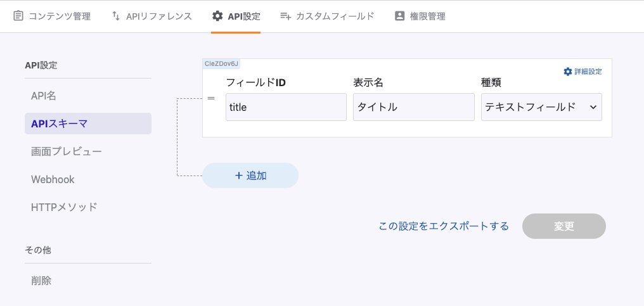
Task: Open the 権限管理 tab
Action: point(427,16)
